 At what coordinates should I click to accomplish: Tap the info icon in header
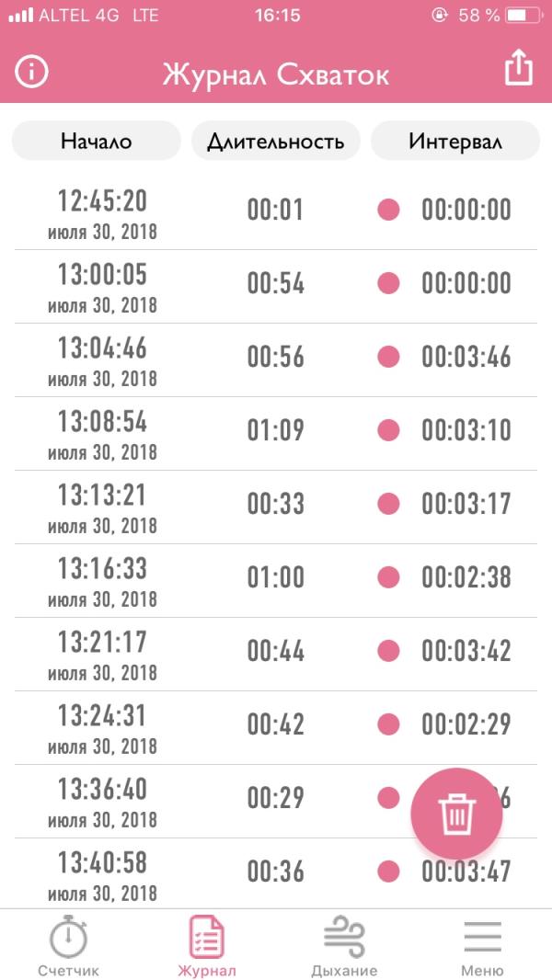(x=31, y=73)
